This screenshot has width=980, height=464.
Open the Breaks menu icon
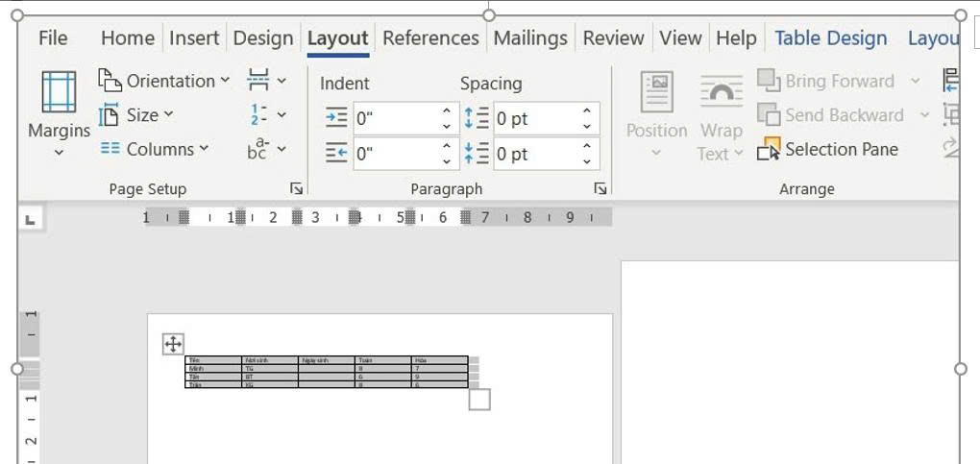coord(259,81)
